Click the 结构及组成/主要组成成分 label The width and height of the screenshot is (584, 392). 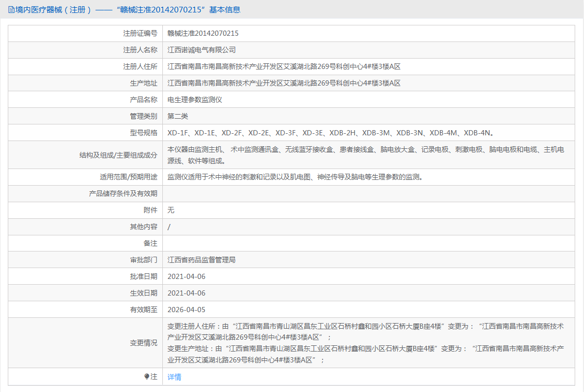[x=118, y=155]
